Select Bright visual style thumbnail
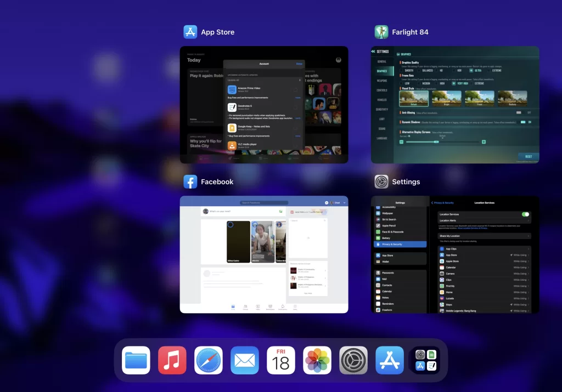 click(x=447, y=99)
